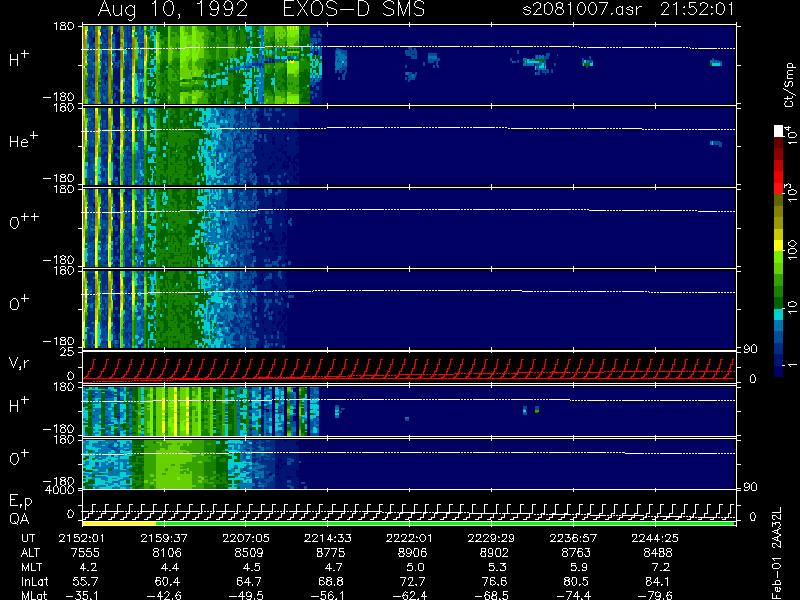
Task: Click the InLat value '84.1'
Action: (657, 582)
